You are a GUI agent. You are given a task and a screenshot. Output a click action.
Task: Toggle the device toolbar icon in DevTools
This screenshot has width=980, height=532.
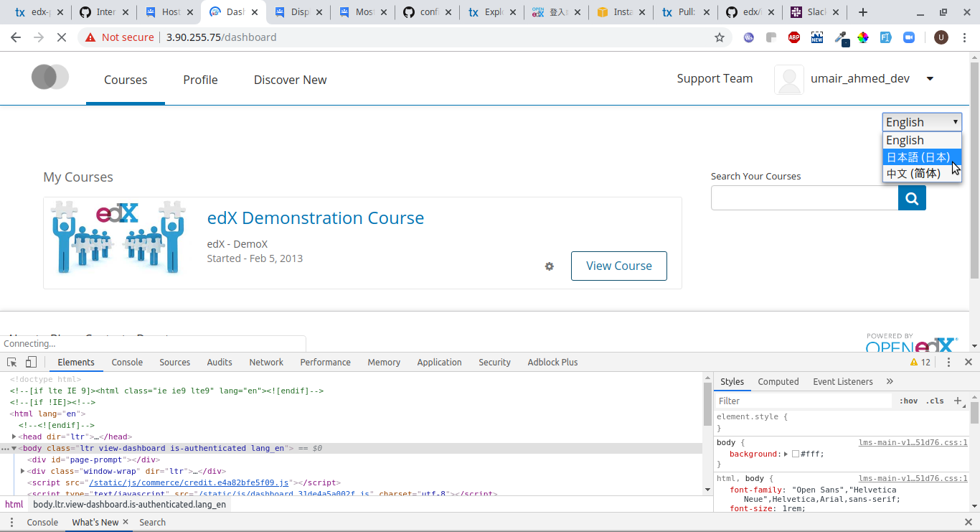point(31,363)
